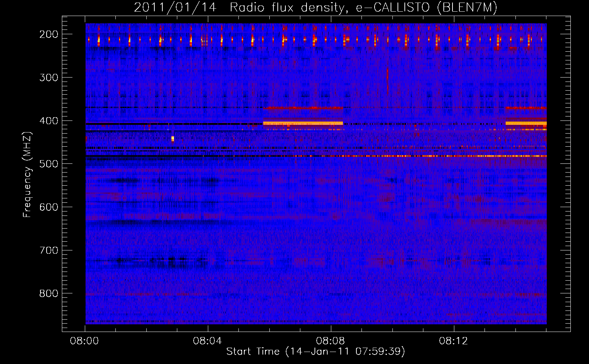Click the small bright spot near 440 MHz at 08:03
This screenshot has width=589, height=364.
coord(173,139)
